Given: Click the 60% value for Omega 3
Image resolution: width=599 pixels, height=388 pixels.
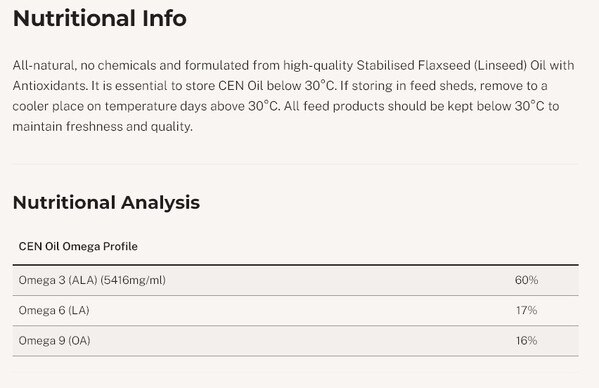Looking at the screenshot, I should [x=526, y=280].
